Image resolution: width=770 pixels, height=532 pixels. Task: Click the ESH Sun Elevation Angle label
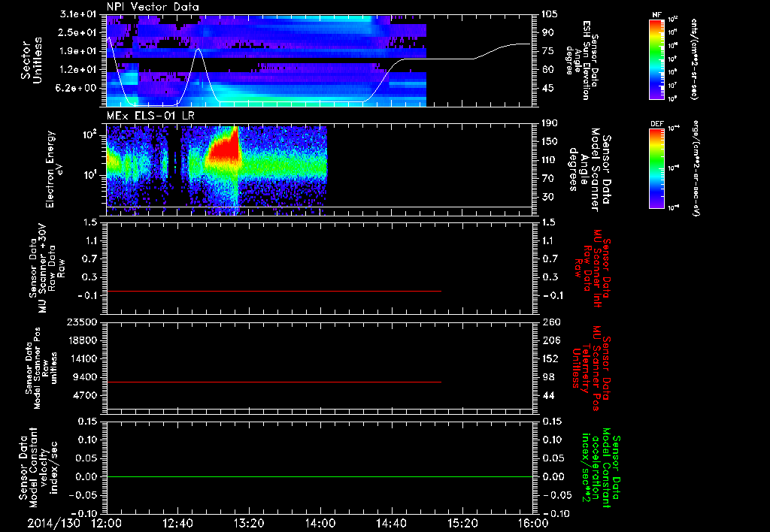(x=582, y=60)
